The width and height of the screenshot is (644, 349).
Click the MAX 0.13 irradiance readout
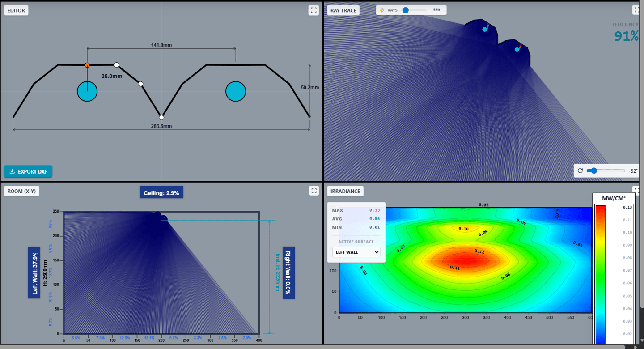pos(356,210)
